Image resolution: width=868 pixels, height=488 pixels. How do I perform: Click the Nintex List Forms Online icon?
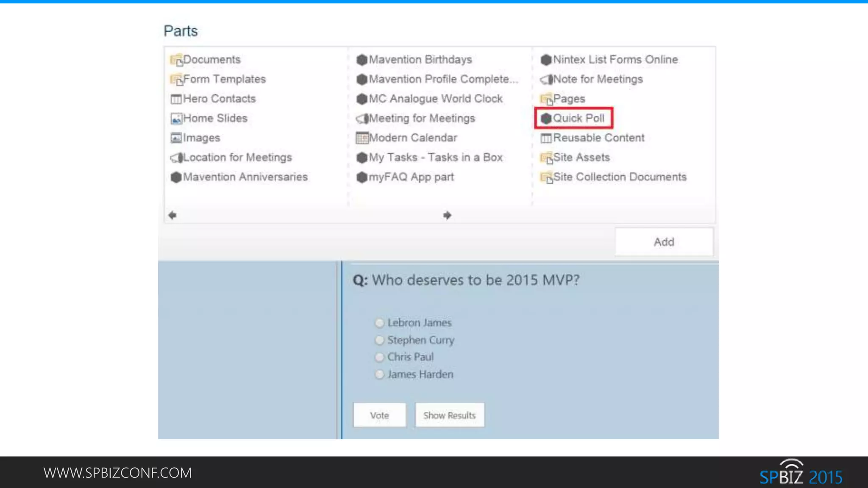[546, 60]
